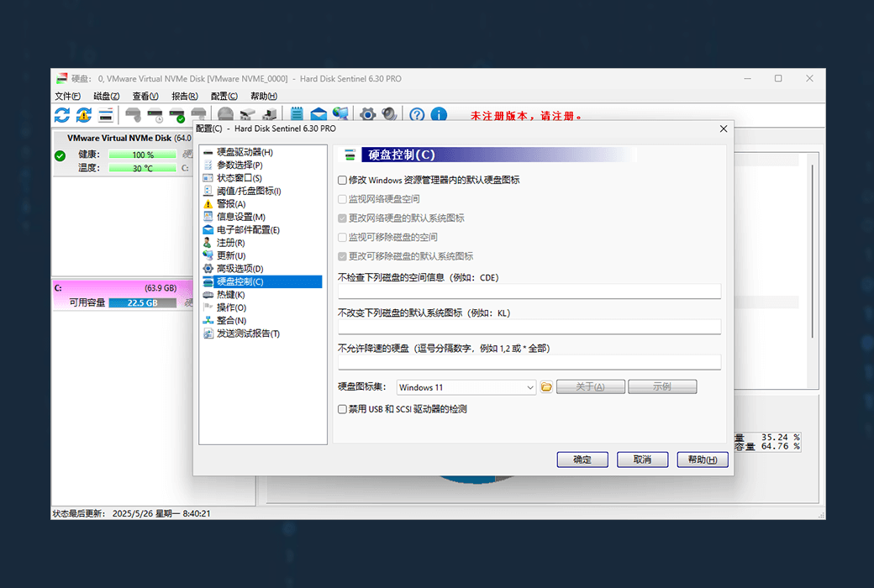Toggle 监视可移除磁盘的空间 checkbox

pos(342,238)
